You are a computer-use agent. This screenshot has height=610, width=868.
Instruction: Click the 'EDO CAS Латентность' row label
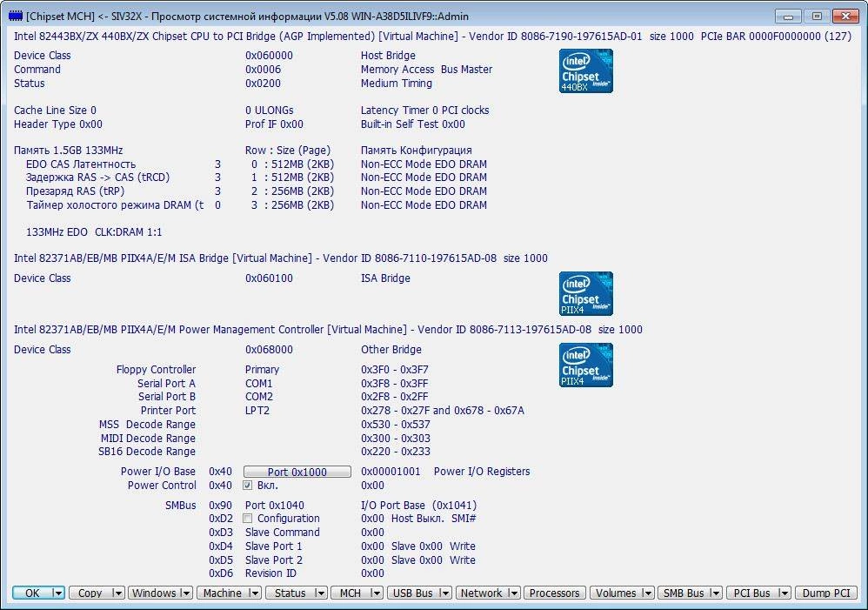pos(81,164)
